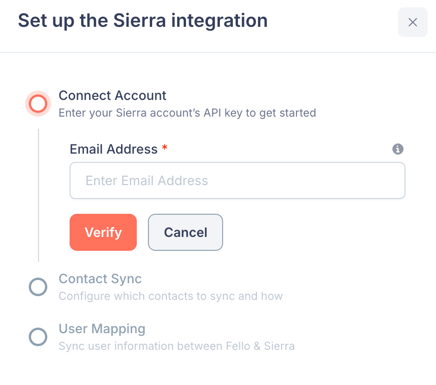The height and width of the screenshot is (385, 436).
Task: Click the Connect Account step heading
Action: [112, 96]
